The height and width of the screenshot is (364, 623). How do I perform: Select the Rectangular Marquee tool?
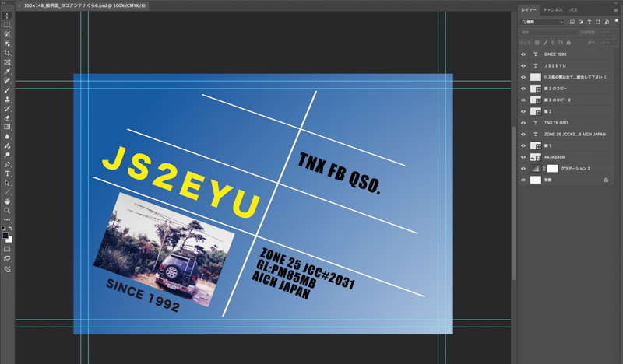(7, 25)
